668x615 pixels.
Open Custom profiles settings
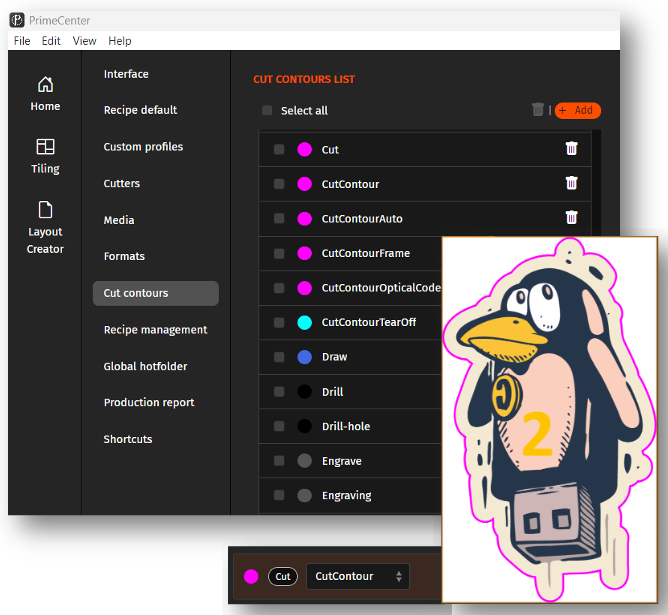[x=143, y=147]
